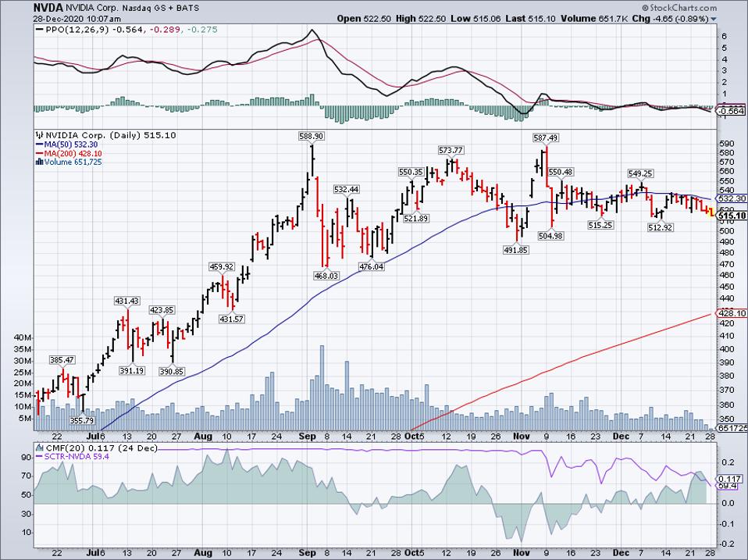Click the 385.47 price label
This screenshot has height=560, width=748.
62,360
